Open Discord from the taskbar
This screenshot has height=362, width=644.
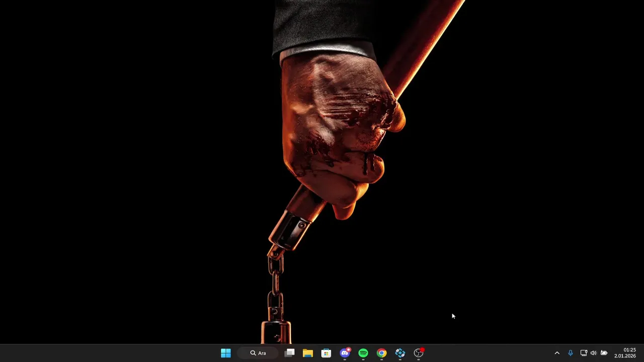[x=345, y=353]
